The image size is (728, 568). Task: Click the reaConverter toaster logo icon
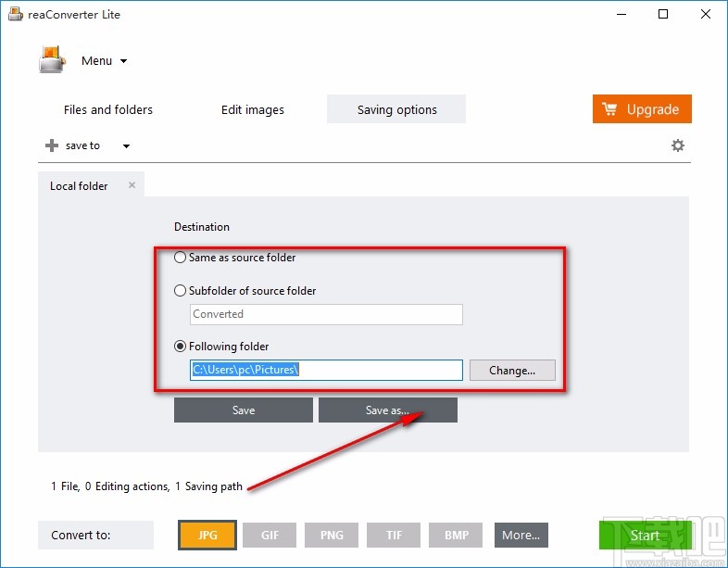(x=52, y=60)
